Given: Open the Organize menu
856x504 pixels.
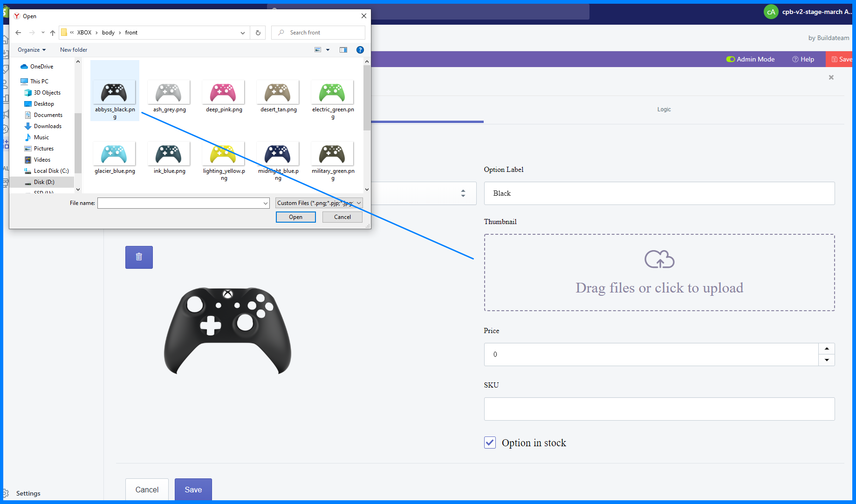Looking at the screenshot, I should pos(32,50).
